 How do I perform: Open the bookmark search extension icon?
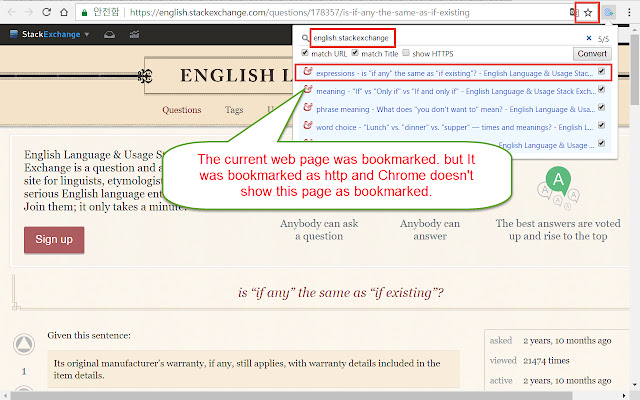(x=609, y=12)
